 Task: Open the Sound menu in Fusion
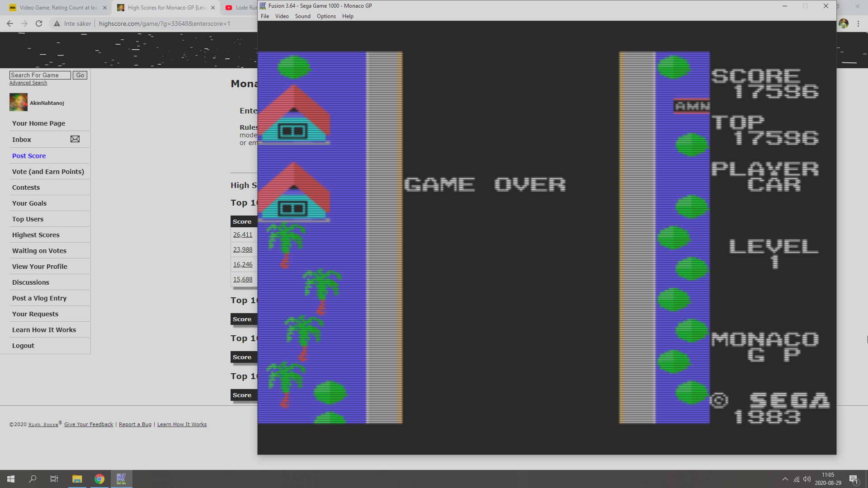click(302, 16)
